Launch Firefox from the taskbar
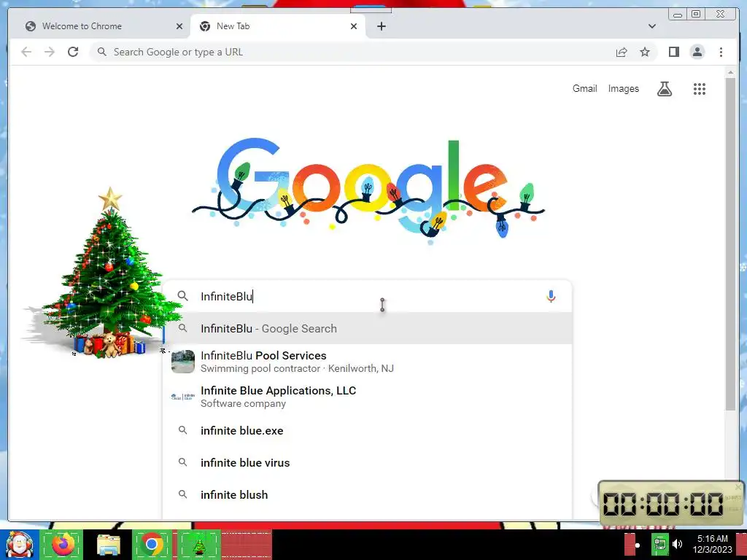Viewport: 747px width, 560px height. 63,544
